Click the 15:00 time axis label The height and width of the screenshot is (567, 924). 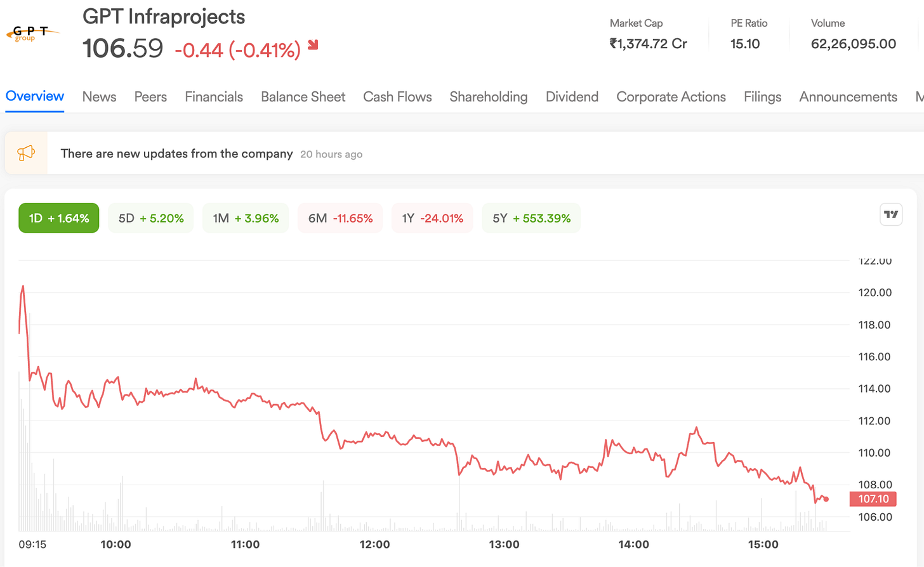click(x=763, y=544)
